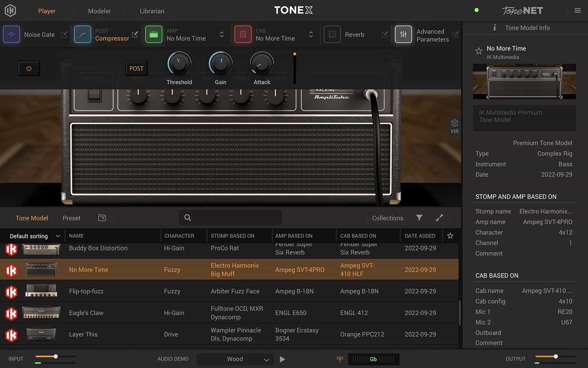Toggle the compressor POST position button

coord(137,68)
